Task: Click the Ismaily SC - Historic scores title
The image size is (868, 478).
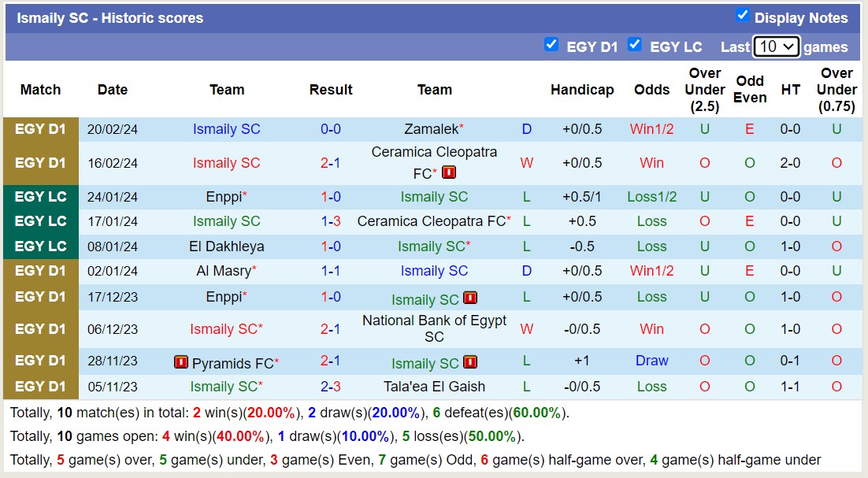Action: tap(110, 18)
